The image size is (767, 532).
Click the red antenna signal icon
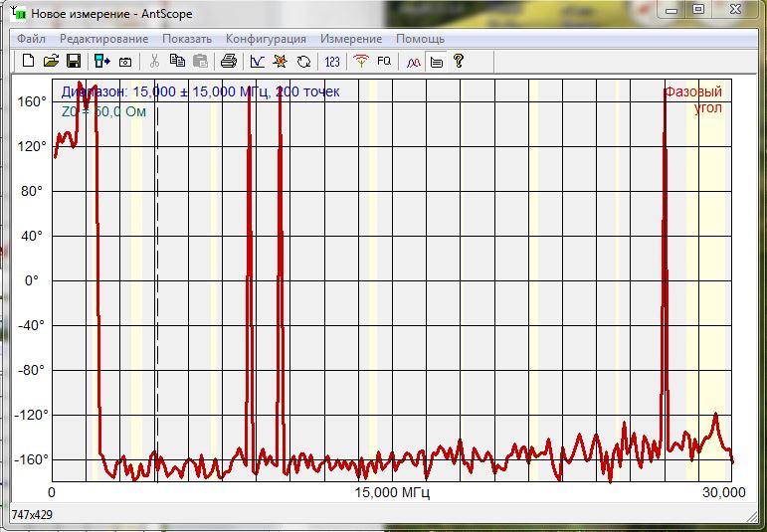click(x=361, y=61)
